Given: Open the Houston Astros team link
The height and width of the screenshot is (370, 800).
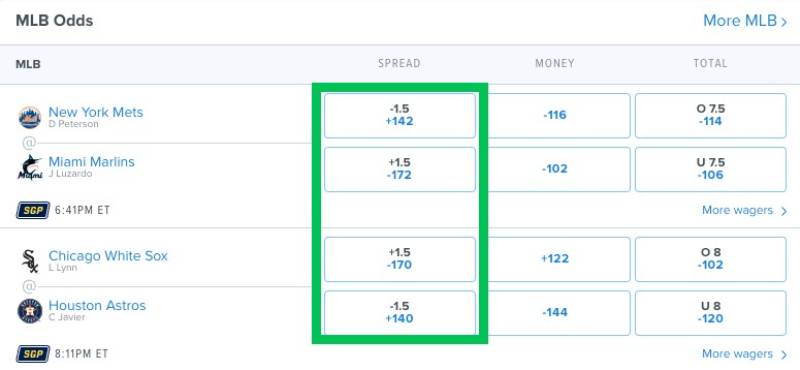Looking at the screenshot, I should [x=97, y=305].
